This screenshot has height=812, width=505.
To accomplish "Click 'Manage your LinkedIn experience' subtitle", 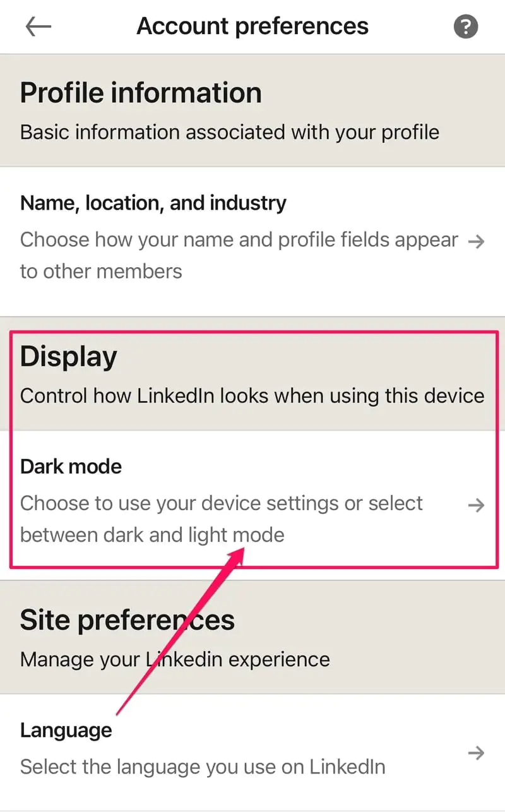I will (x=175, y=660).
